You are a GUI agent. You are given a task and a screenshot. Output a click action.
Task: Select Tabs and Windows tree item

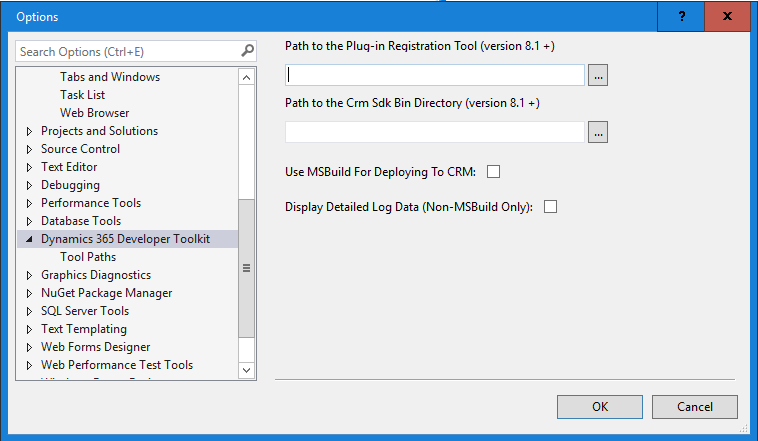110,77
